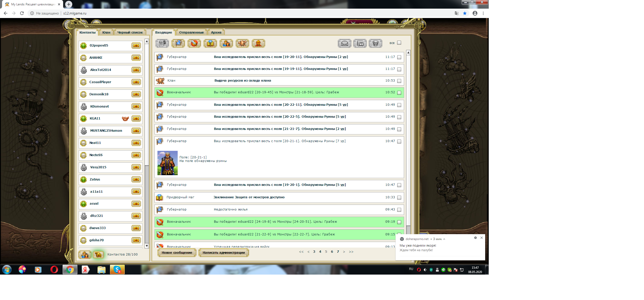
Task: Send message to KGA11 via envelope icon
Action: [x=136, y=118]
